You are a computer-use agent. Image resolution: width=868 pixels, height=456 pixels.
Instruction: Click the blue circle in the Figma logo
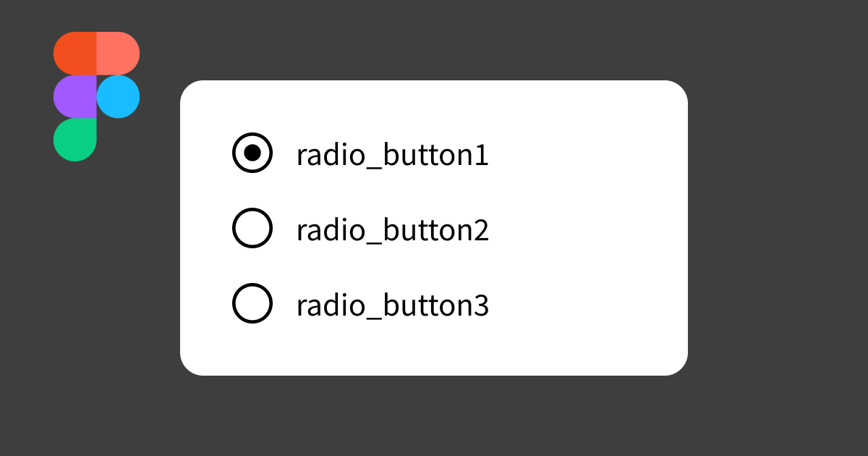[x=119, y=96]
